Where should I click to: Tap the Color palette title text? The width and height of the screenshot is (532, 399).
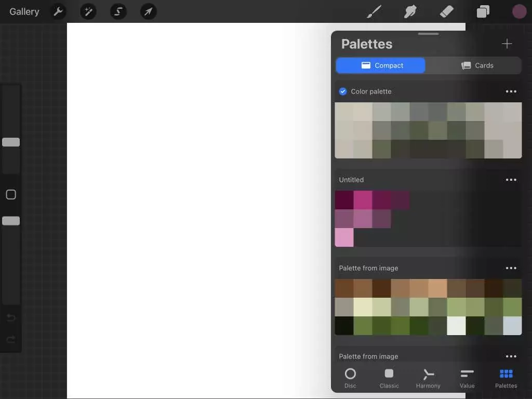[371, 91]
